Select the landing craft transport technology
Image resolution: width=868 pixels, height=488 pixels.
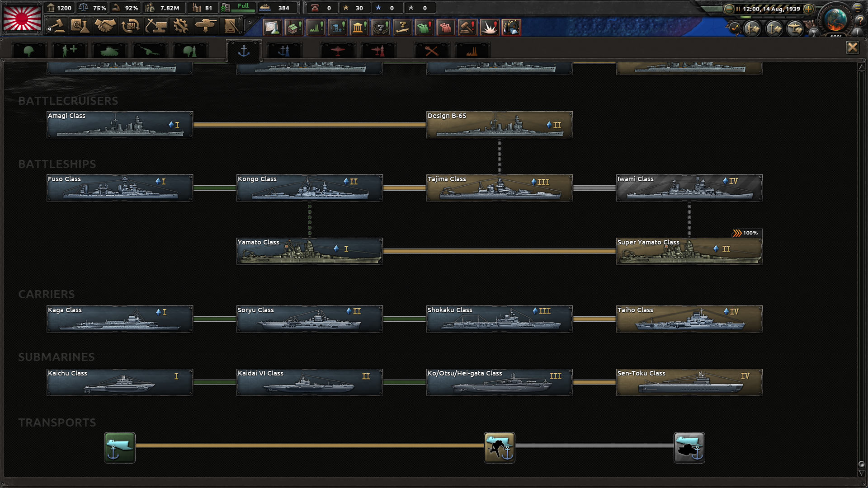click(x=499, y=447)
